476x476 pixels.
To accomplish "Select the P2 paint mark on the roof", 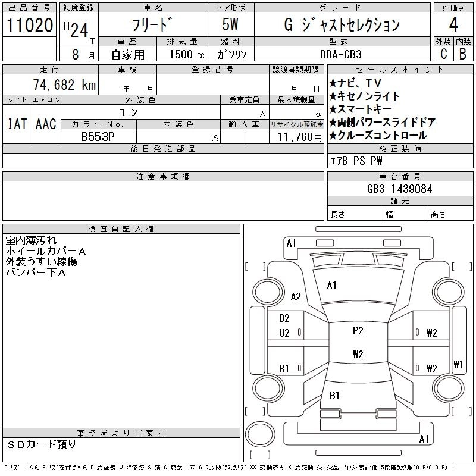I will coord(358,331).
